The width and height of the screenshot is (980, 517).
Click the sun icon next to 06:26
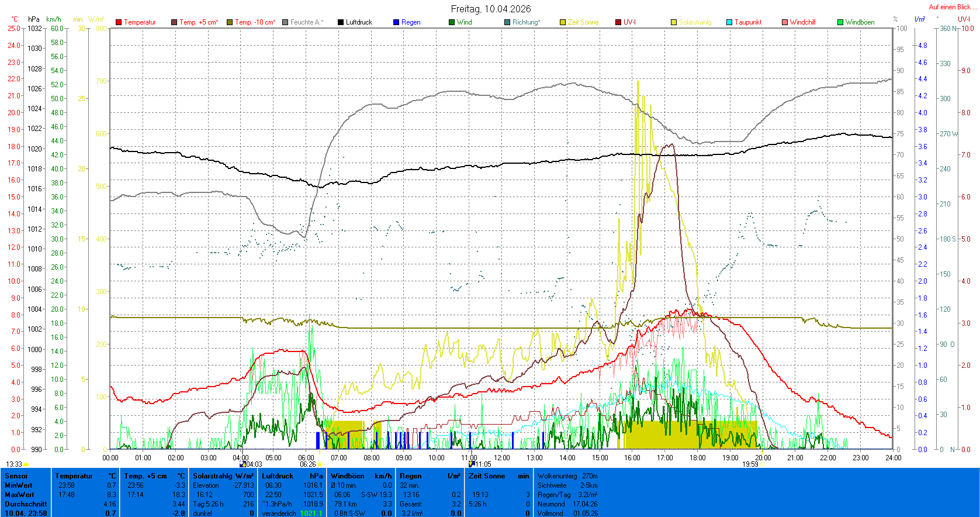click(320, 464)
